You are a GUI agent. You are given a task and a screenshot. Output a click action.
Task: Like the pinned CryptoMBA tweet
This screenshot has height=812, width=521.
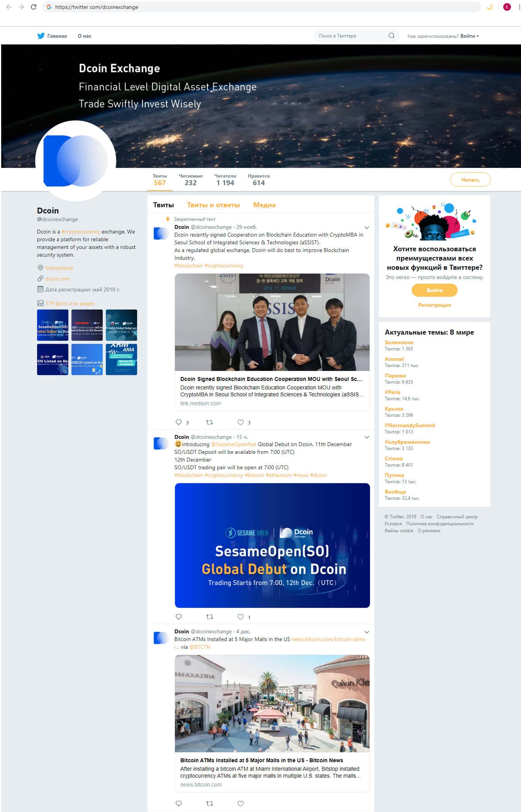point(241,422)
